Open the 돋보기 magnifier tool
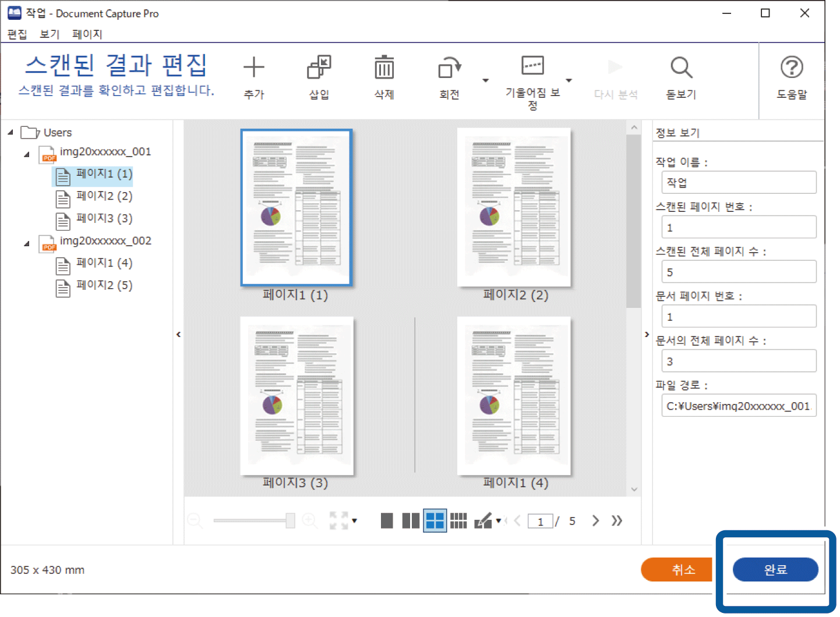Viewport: 840px width, 617px height. [x=680, y=68]
